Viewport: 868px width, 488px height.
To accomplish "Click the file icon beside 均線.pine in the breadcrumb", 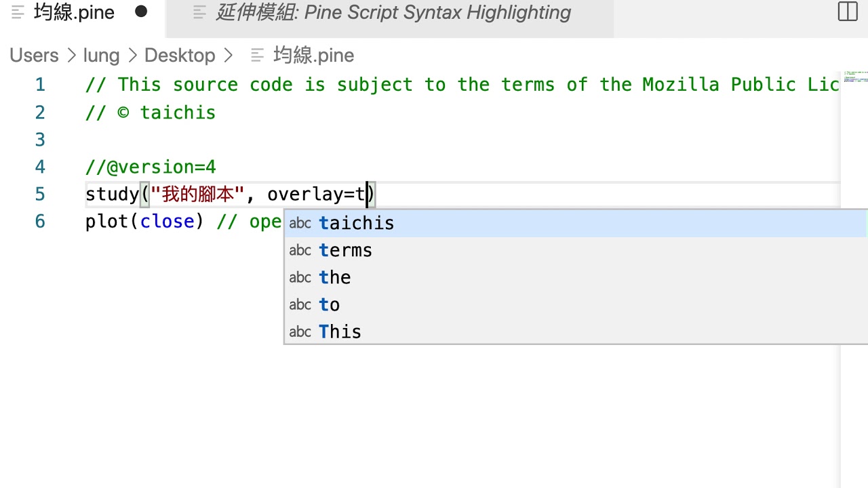I will tap(258, 56).
